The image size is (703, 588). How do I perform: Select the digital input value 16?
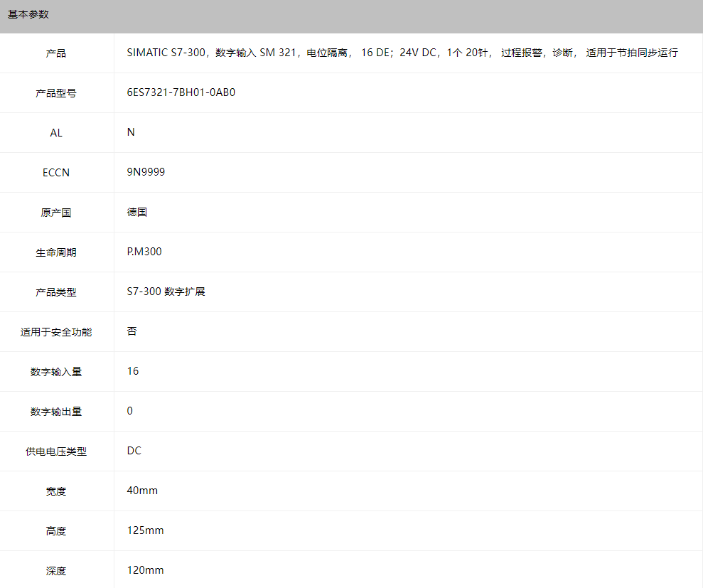point(133,371)
